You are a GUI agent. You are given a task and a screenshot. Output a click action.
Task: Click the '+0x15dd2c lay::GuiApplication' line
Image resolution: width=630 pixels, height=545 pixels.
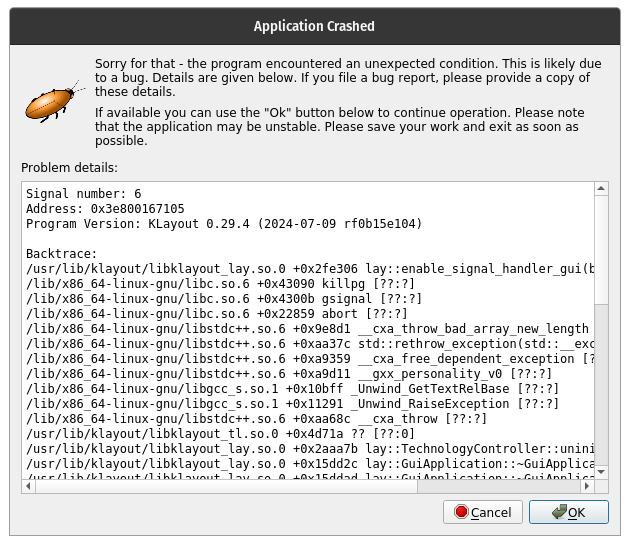coord(310,464)
